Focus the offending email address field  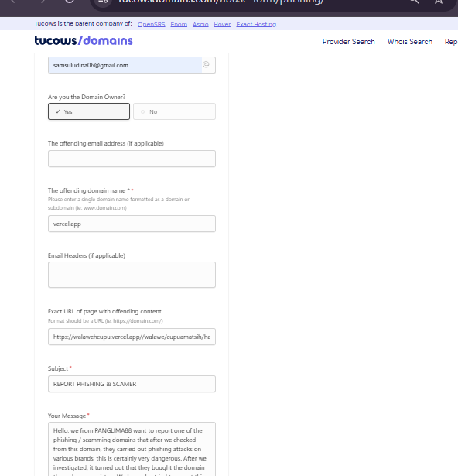click(x=132, y=159)
